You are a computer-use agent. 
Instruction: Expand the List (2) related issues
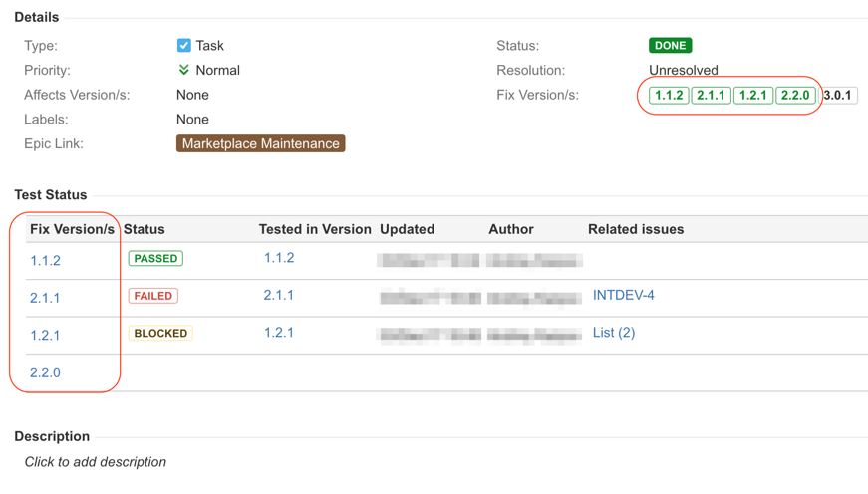tap(613, 333)
